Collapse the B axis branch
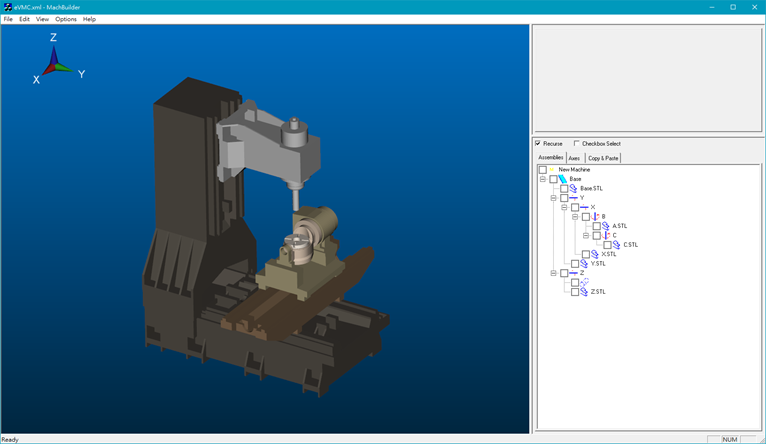This screenshot has width=766, height=444. click(x=575, y=217)
